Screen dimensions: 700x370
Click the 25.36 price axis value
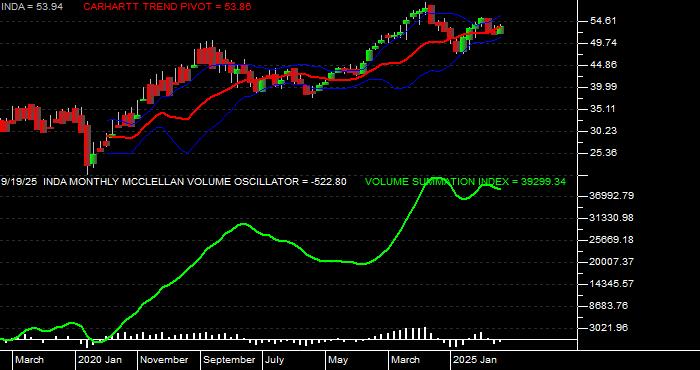click(603, 153)
